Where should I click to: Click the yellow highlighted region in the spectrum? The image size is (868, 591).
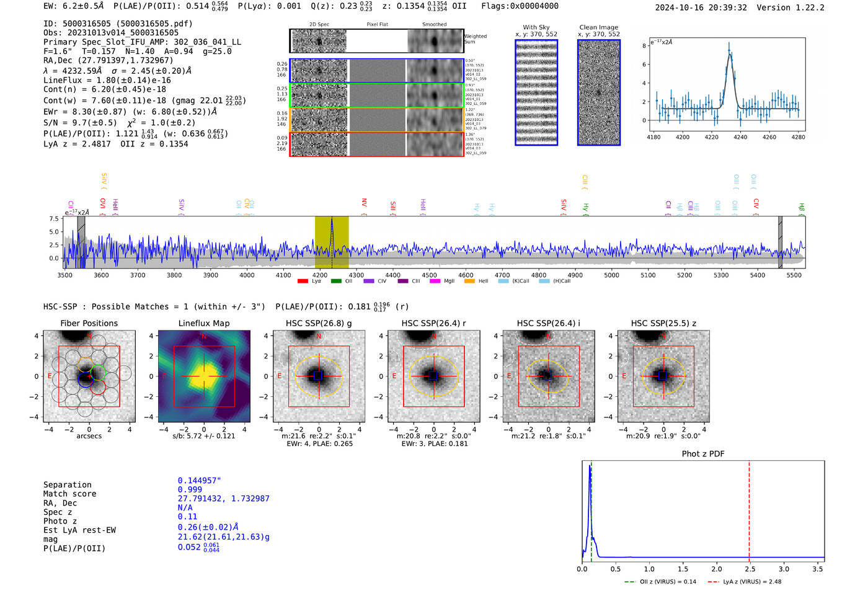332,242
